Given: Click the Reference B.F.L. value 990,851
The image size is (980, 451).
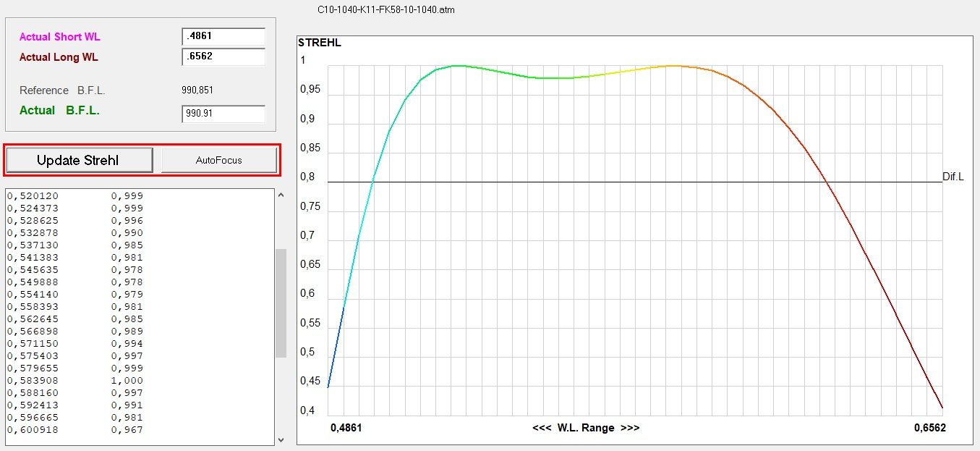Looking at the screenshot, I should [x=199, y=90].
